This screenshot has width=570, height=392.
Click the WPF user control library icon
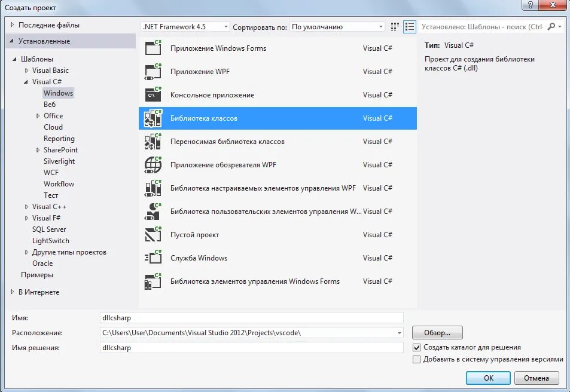153,212
